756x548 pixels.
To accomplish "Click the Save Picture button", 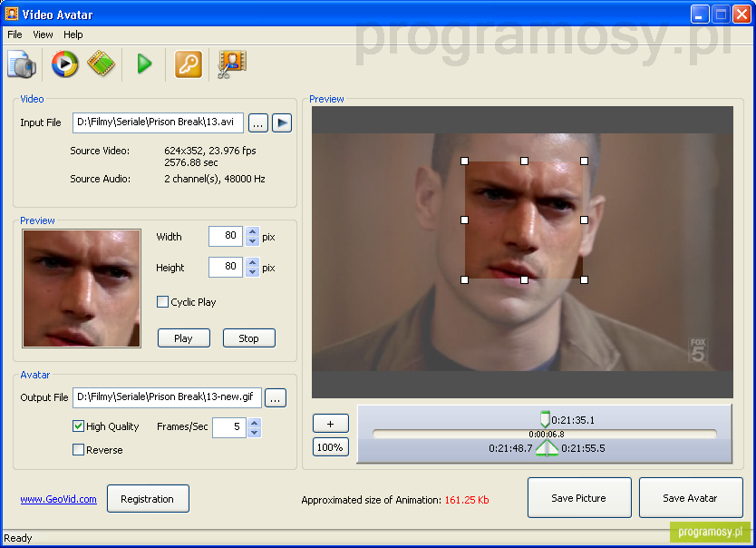I will click(579, 498).
